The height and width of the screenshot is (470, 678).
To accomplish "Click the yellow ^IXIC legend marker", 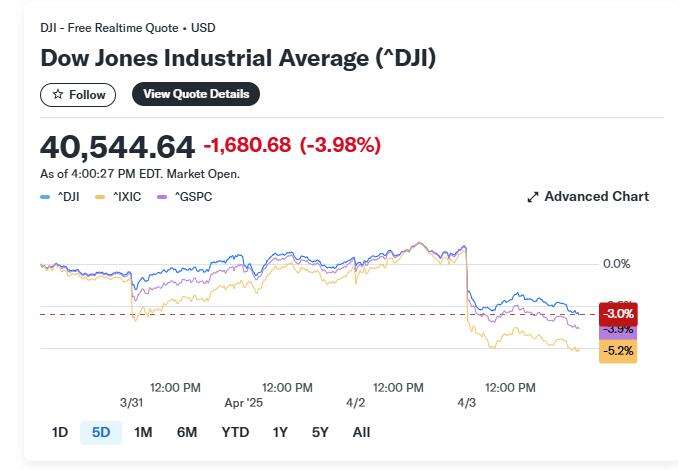I will [100, 197].
